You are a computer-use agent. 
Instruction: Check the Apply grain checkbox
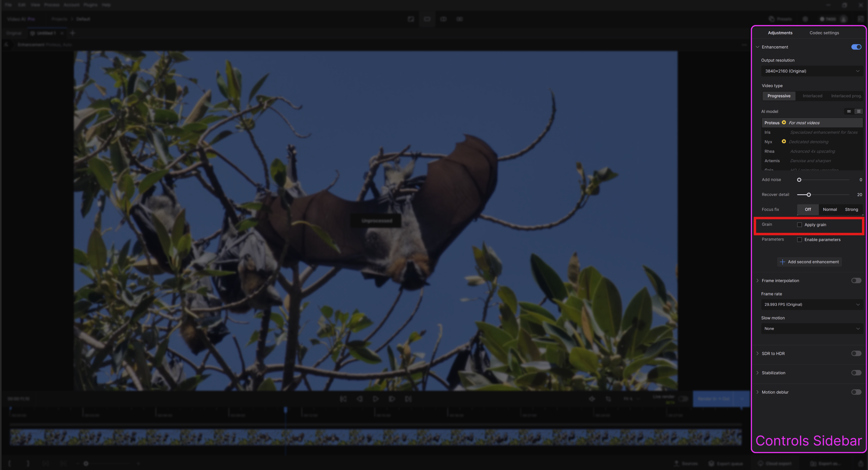(x=799, y=225)
